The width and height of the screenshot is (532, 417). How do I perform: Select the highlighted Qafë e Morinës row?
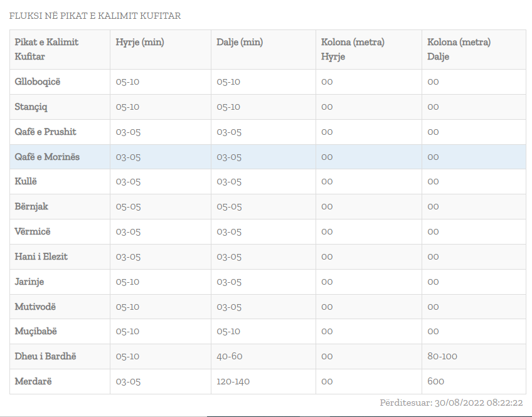point(47,157)
